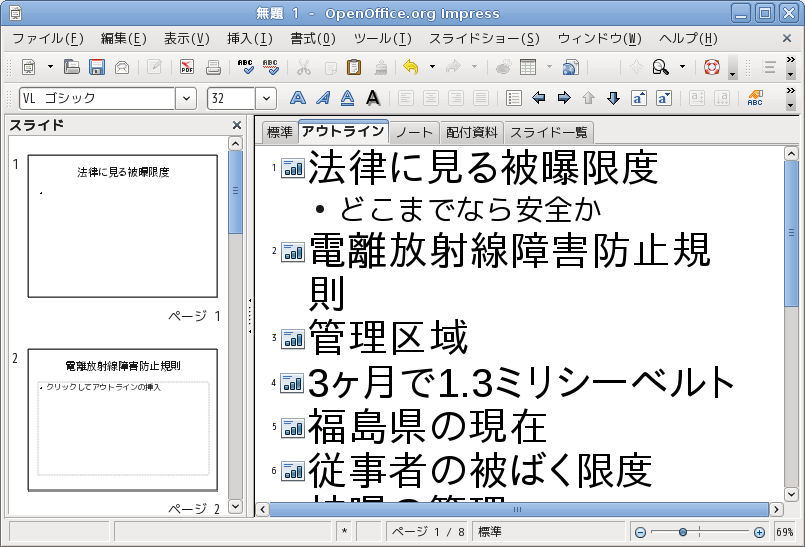Select slide 2 thumbnail in panel
The width and height of the screenshot is (805, 547).
pos(123,420)
